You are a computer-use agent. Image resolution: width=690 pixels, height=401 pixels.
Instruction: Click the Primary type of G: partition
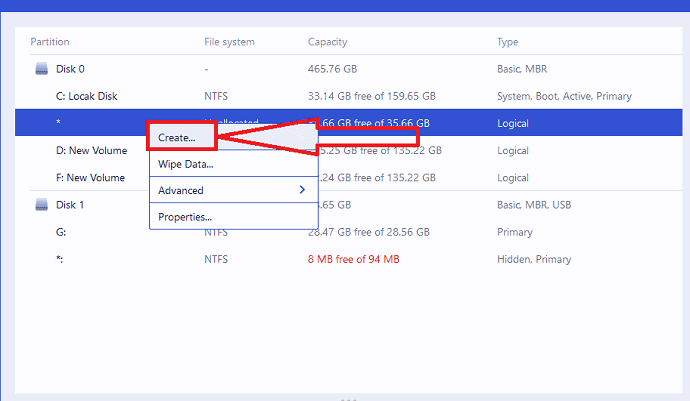pos(515,232)
